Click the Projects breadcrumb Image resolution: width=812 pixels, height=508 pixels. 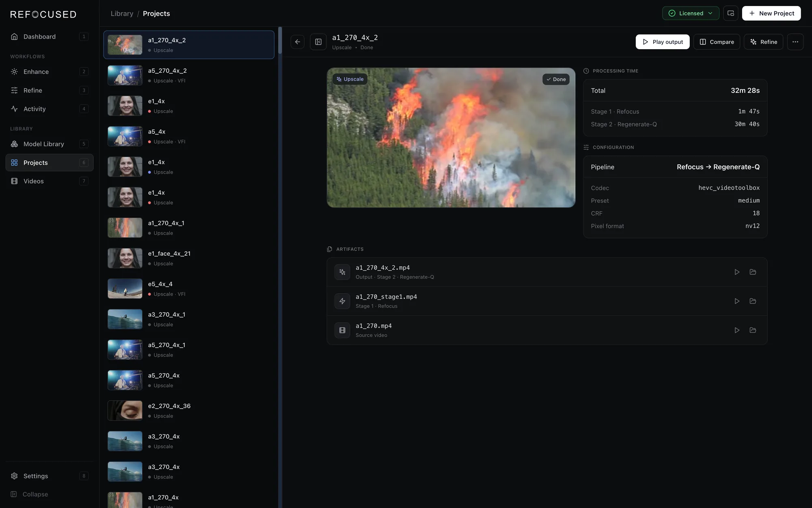[156, 13]
